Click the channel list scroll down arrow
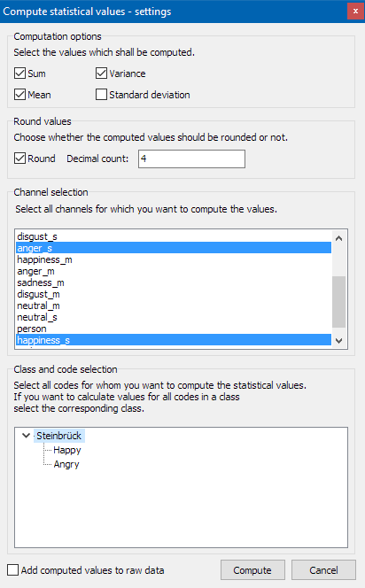The width and height of the screenshot is (365, 588). pyautogui.click(x=338, y=341)
